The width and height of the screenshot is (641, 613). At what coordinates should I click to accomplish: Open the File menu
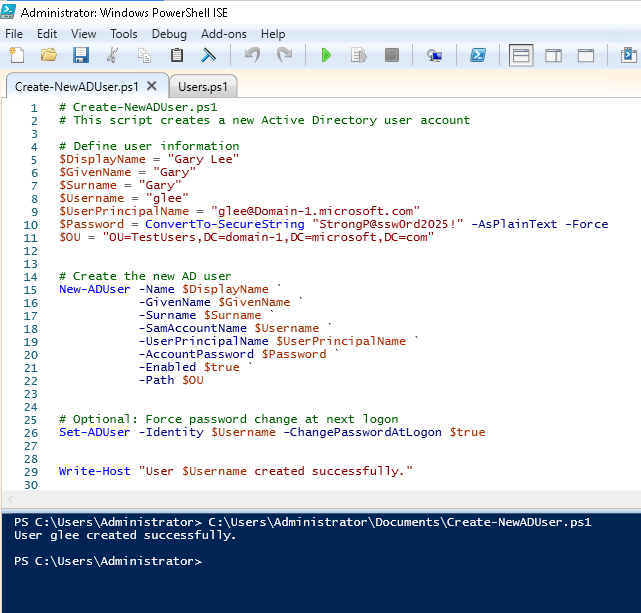[14, 34]
